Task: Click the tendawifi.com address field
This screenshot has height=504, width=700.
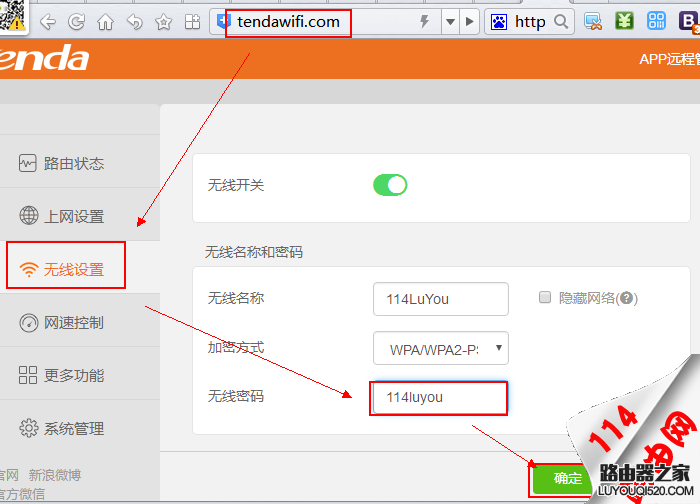Action: [x=326, y=21]
